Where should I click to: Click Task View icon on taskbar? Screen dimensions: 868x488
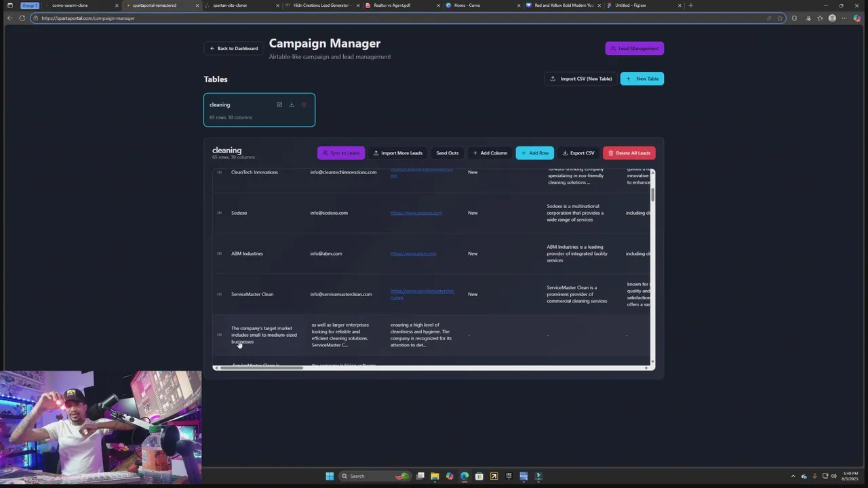point(420,476)
